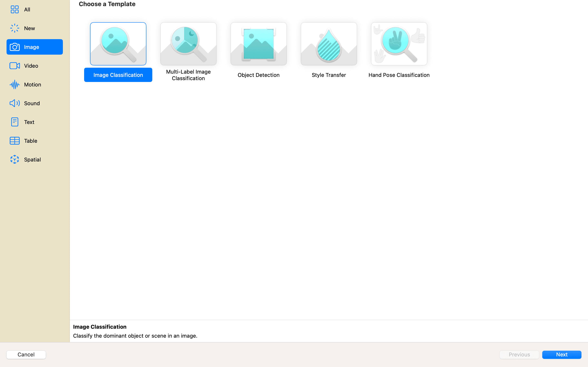Click the Image Classification blue label

(x=118, y=75)
